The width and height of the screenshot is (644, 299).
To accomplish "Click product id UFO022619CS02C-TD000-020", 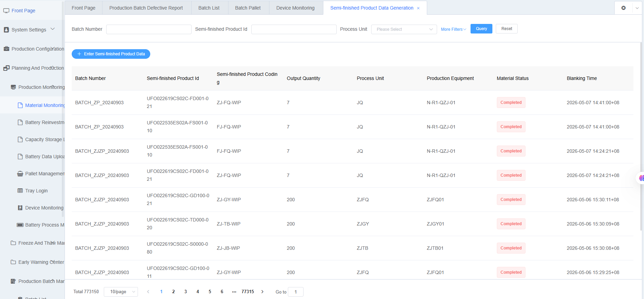I will [x=178, y=224].
